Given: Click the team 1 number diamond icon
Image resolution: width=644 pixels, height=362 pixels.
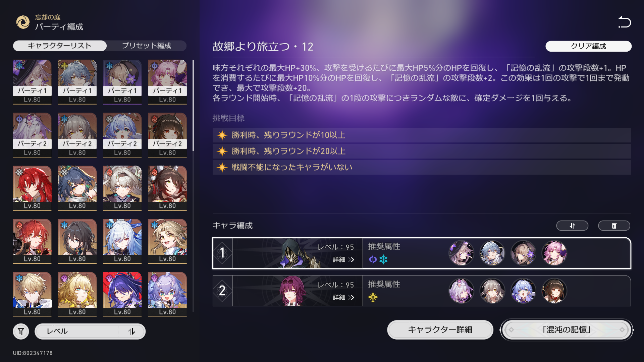Looking at the screenshot, I should [x=222, y=253].
